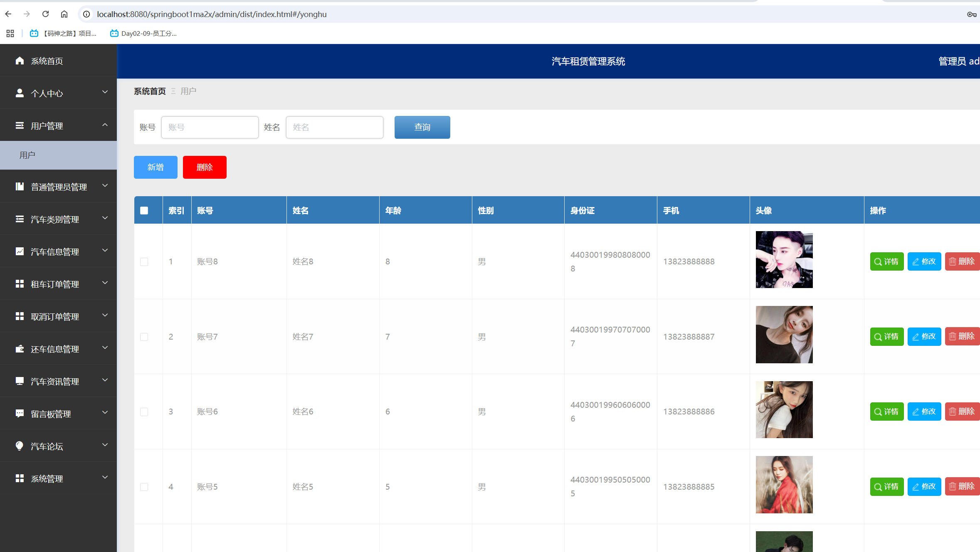The image size is (980, 552).
Task: Click the browser forward arrow
Action: 27,14
